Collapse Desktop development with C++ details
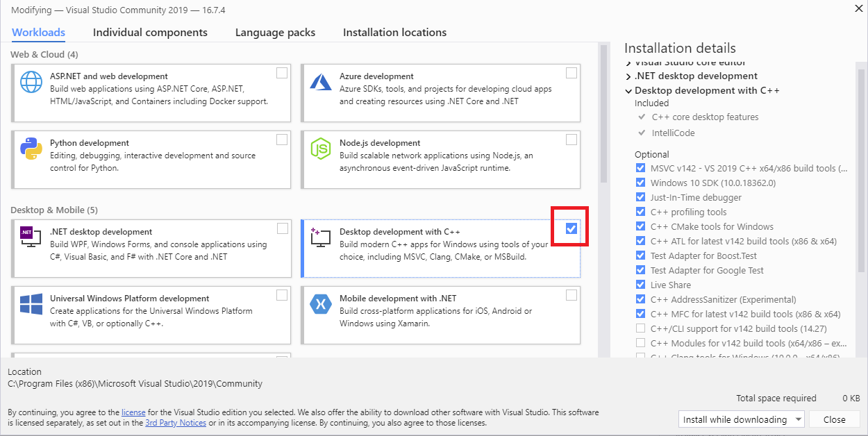 click(628, 91)
